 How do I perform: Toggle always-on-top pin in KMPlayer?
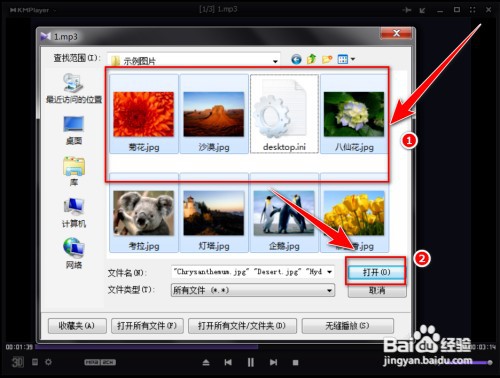coord(407,10)
